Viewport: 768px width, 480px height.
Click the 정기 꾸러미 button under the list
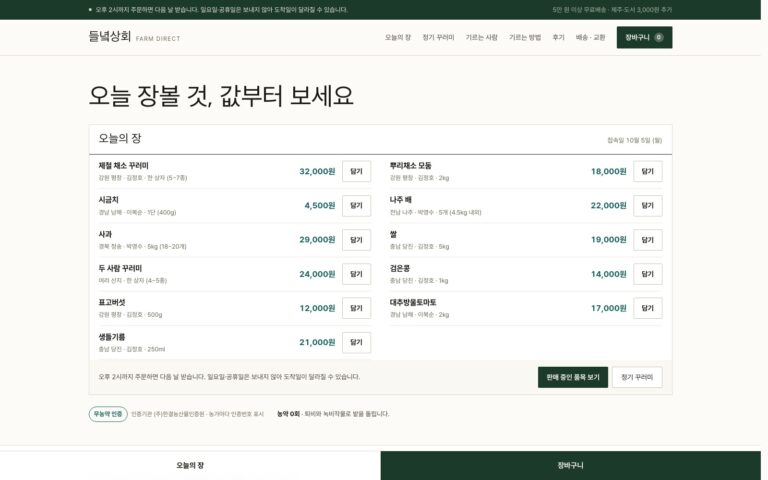click(637, 377)
